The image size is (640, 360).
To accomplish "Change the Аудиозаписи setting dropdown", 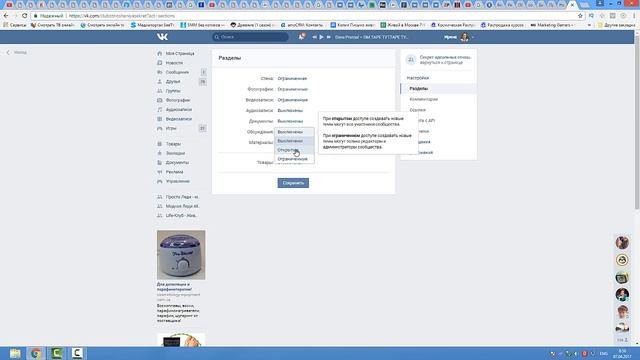I will (x=290, y=111).
